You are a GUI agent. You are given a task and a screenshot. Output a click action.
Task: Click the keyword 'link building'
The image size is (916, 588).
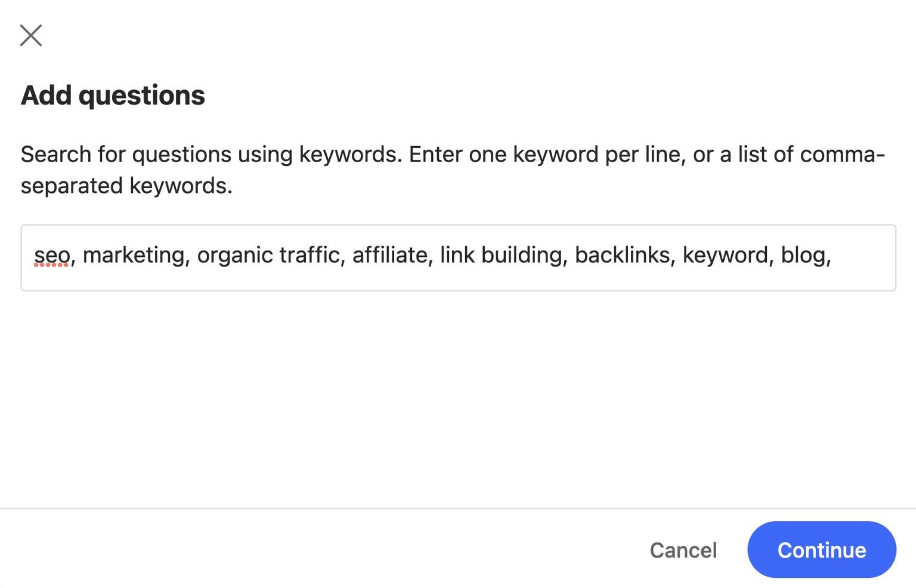[x=503, y=255]
